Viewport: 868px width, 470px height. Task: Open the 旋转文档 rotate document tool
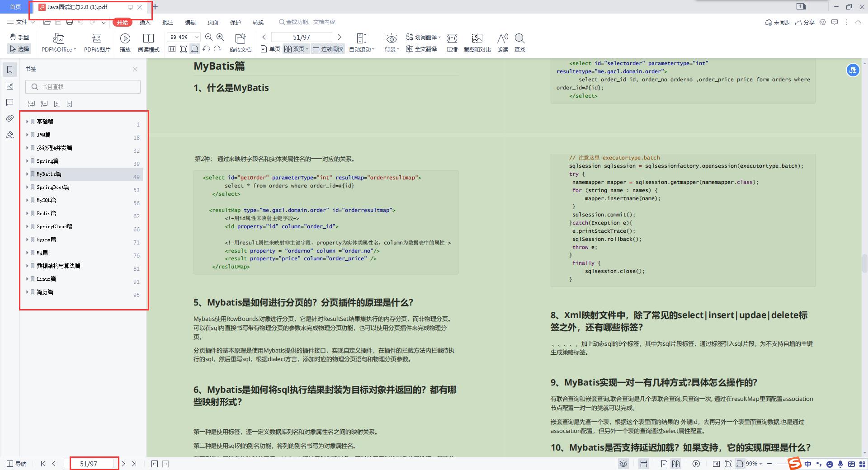(x=241, y=43)
